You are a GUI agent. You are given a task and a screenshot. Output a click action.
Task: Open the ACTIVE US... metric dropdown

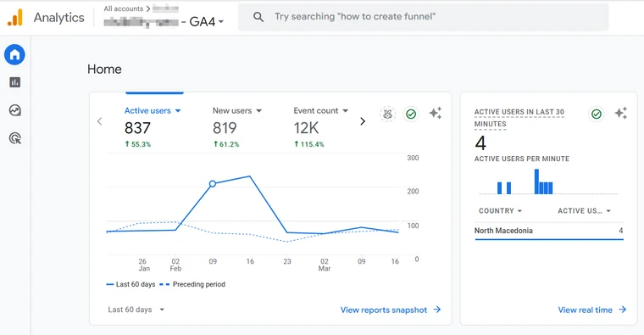(584, 211)
